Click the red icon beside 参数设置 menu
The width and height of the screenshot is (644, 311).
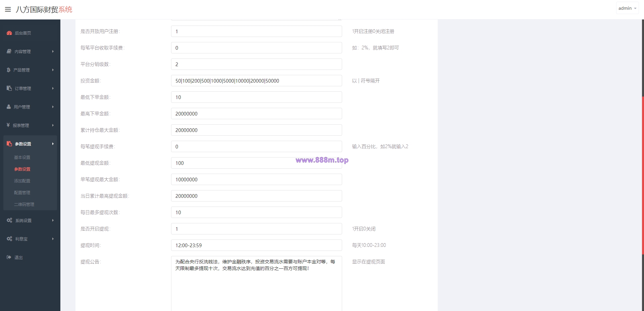tap(9, 144)
